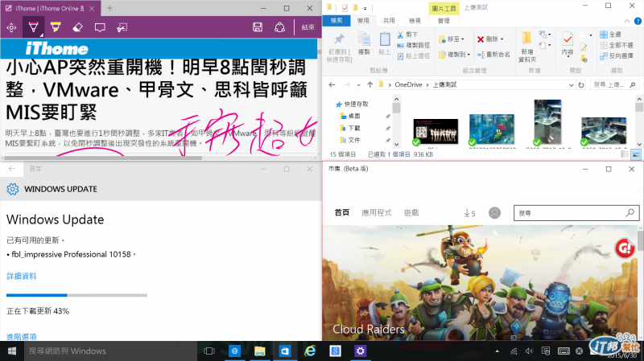The width and height of the screenshot is (644, 361).
Task: Switch to details view in Explorer status bar
Action: click(625, 154)
